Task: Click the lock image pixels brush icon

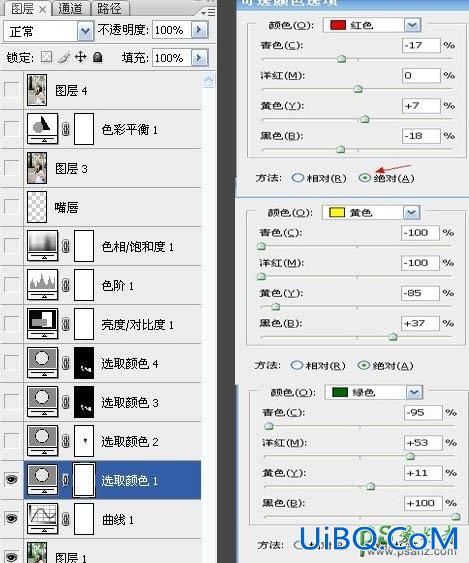Action: tap(64, 57)
